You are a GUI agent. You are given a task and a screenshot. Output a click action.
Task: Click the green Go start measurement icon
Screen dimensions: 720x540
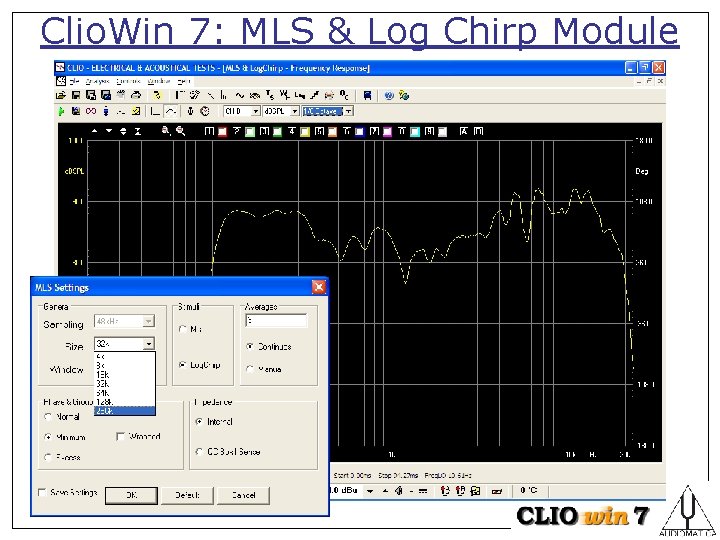tap(62, 111)
